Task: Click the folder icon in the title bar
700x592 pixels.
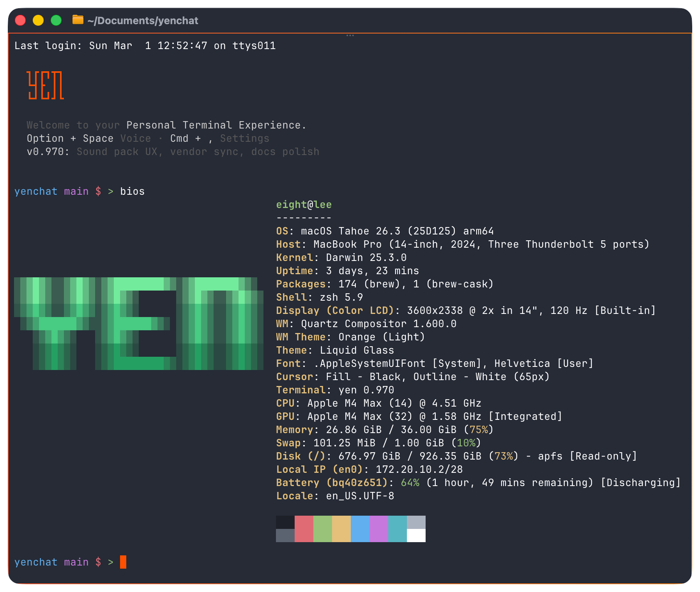Action: coord(78,20)
